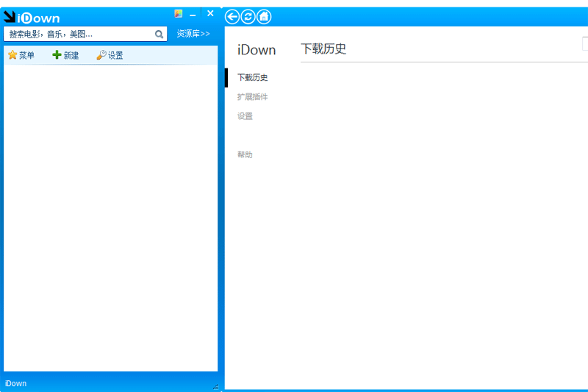Click the iDown status bar text
The width and height of the screenshot is (588, 392).
(x=15, y=383)
